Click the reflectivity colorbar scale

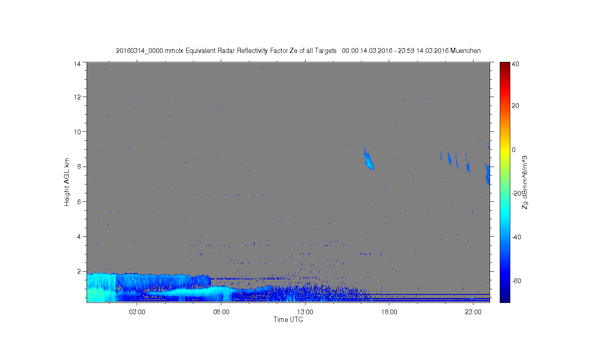[x=505, y=182]
